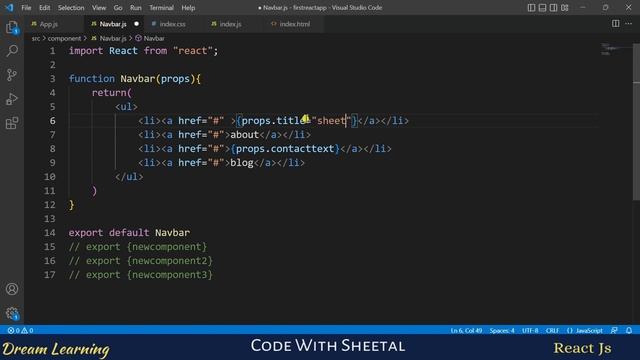This screenshot has height=360, width=640.
Task: Open the File menu
Action: (26, 8)
